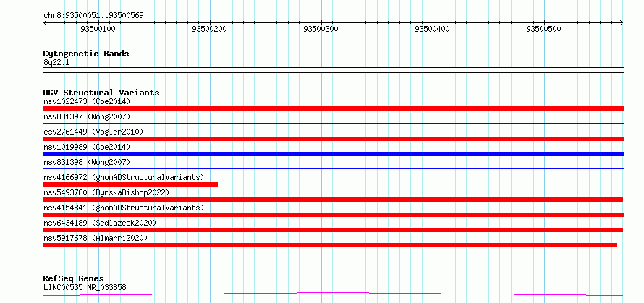
Task: Click the chr8:93500051..93500569 region label
Action: tap(93, 16)
